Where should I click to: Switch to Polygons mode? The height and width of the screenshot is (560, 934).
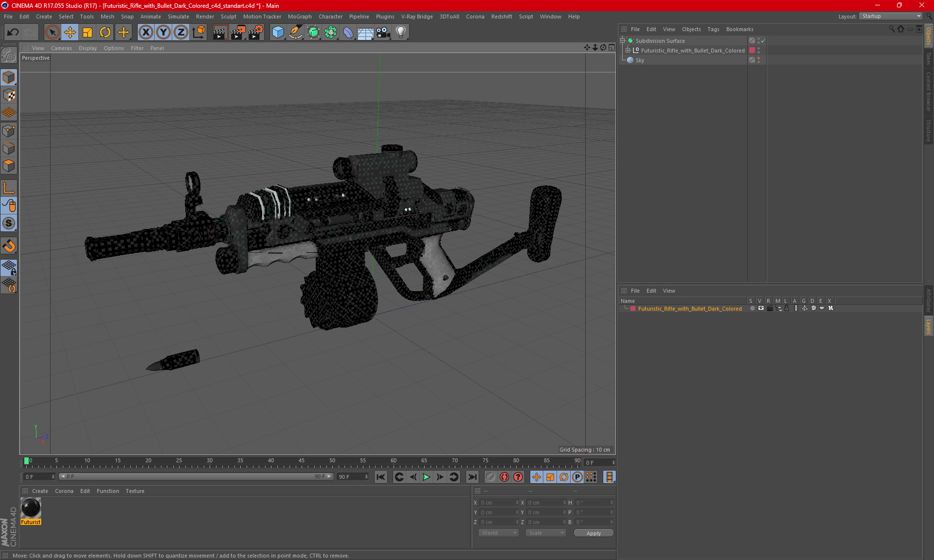pos(9,166)
